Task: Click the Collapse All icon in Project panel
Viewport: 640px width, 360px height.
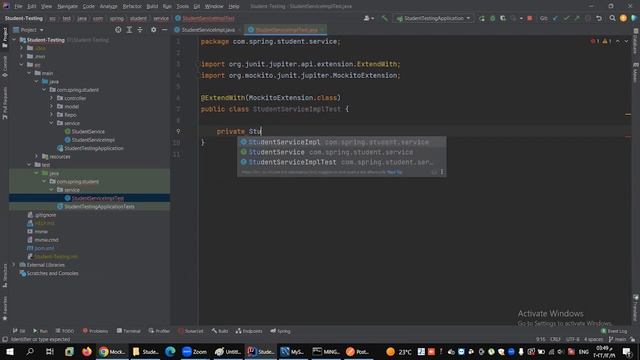Action: 140,30
